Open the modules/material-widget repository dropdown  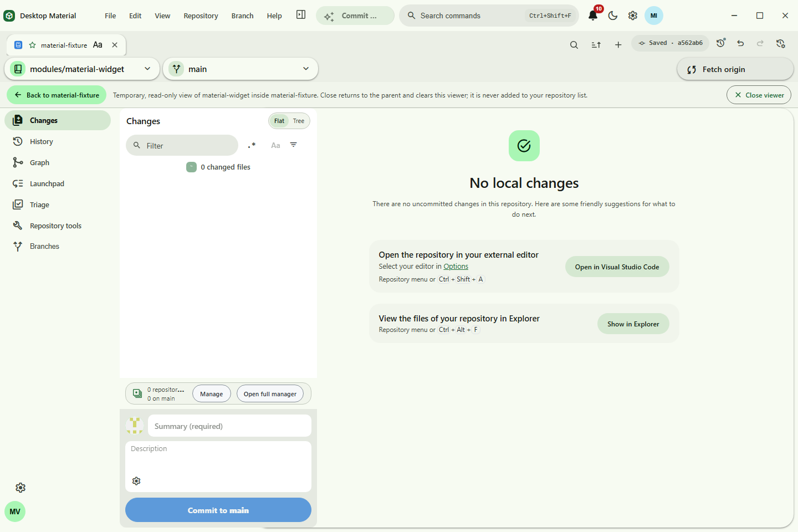82,69
